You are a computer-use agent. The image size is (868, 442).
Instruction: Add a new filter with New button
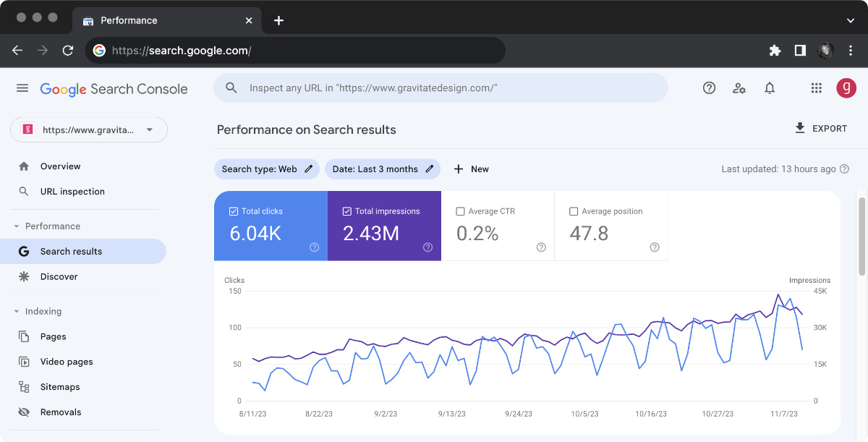click(471, 169)
